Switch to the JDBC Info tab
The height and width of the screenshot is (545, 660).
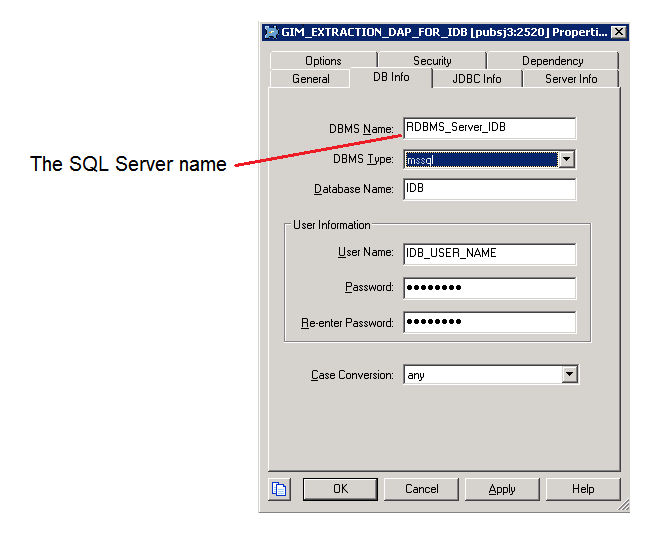[477, 79]
